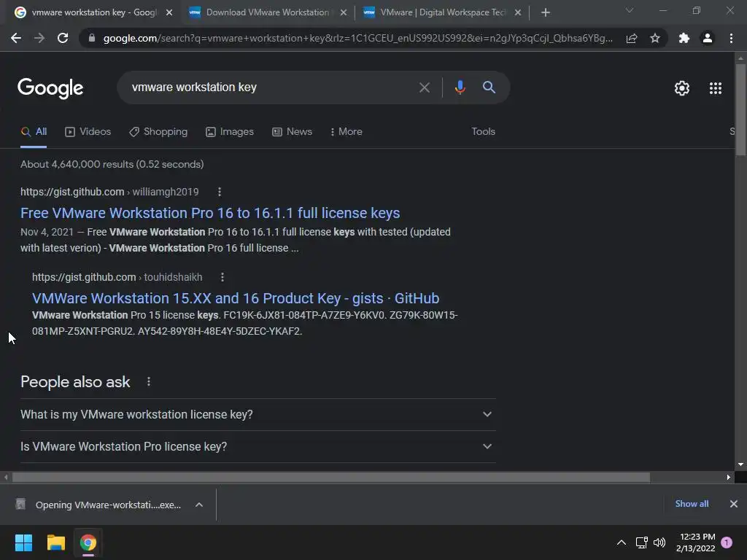Viewport: 747px width, 560px height.
Task: Open options for the touhidshaikh result
Action: [x=222, y=277]
